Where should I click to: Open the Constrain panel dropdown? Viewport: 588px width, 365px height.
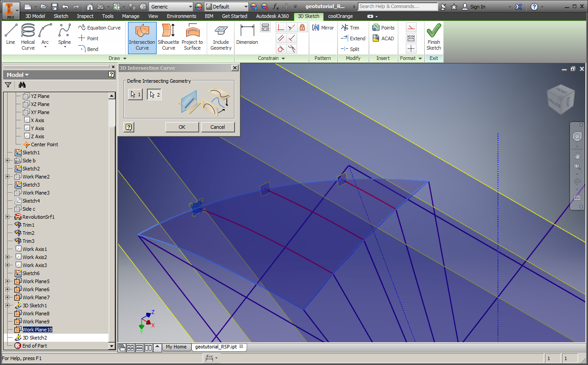tap(271, 58)
